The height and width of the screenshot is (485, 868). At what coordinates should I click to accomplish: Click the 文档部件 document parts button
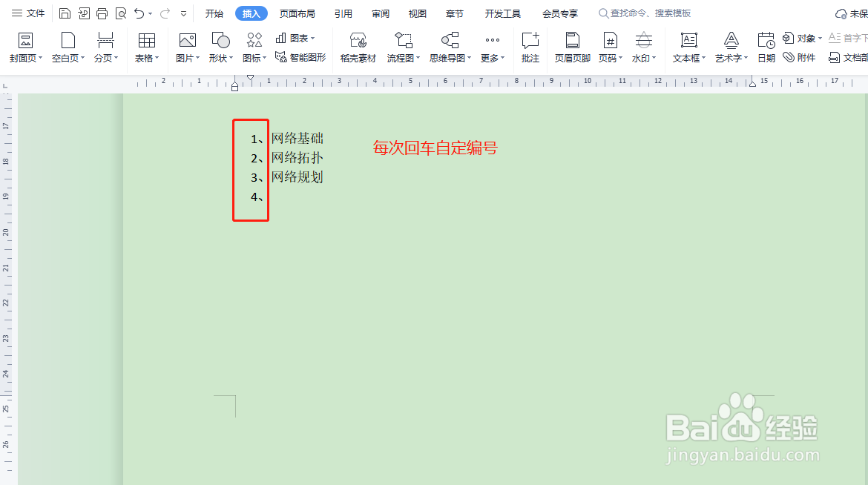pyautogui.click(x=848, y=57)
